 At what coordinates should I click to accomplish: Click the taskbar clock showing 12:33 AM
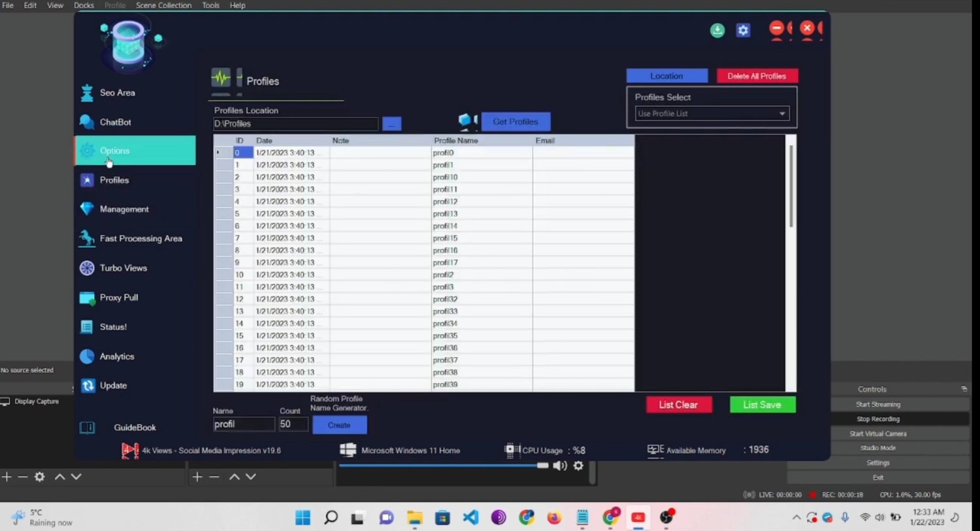[928, 517]
